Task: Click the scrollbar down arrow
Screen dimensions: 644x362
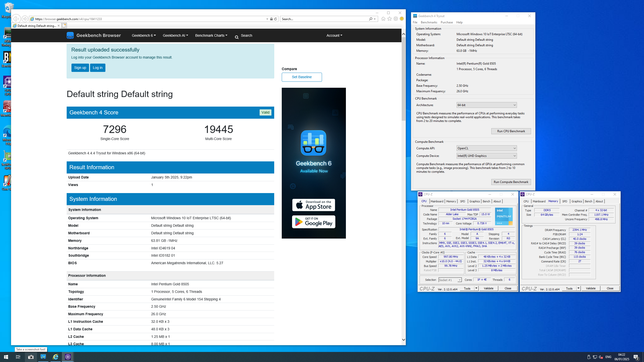Action: 404,340
